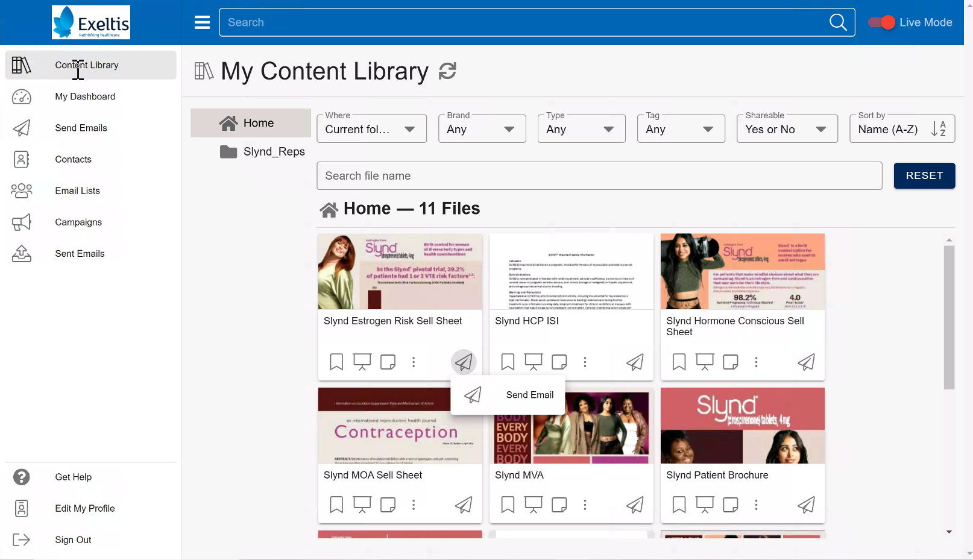Bookmark Slynd Estrogen Risk Sell Sheet
The image size is (973, 560).
click(336, 362)
